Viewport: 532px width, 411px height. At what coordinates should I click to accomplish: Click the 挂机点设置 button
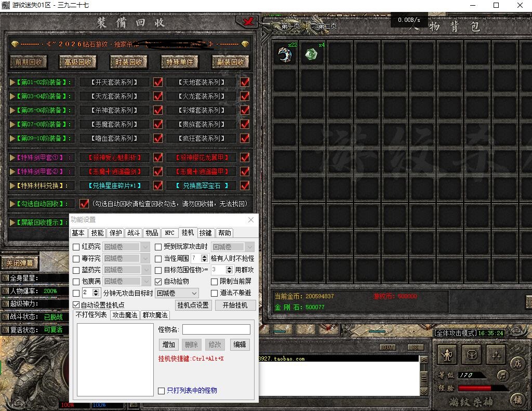[x=193, y=305]
